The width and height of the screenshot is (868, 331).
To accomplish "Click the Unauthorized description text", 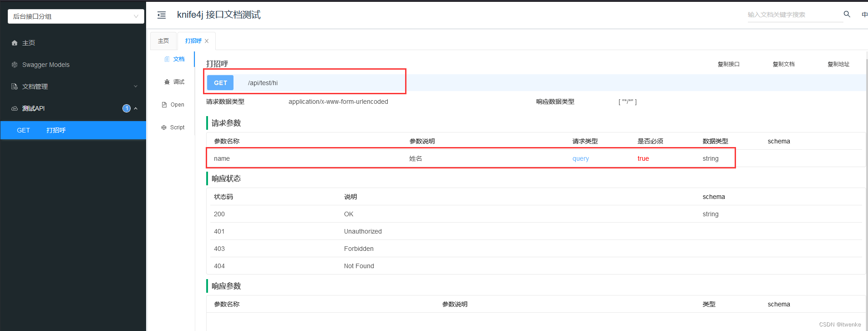I will point(363,231).
